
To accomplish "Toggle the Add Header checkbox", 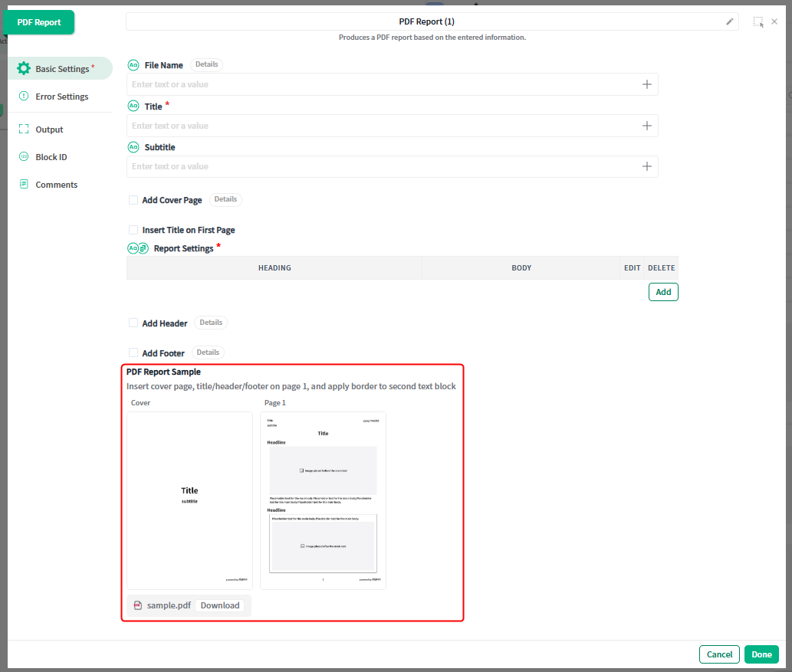I will coord(133,323).
